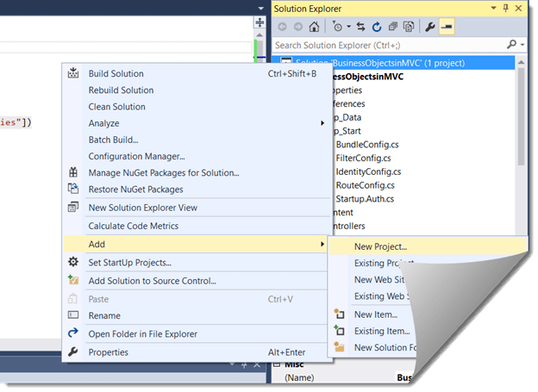Click the New Item icon in submenu

pos(340,314)
